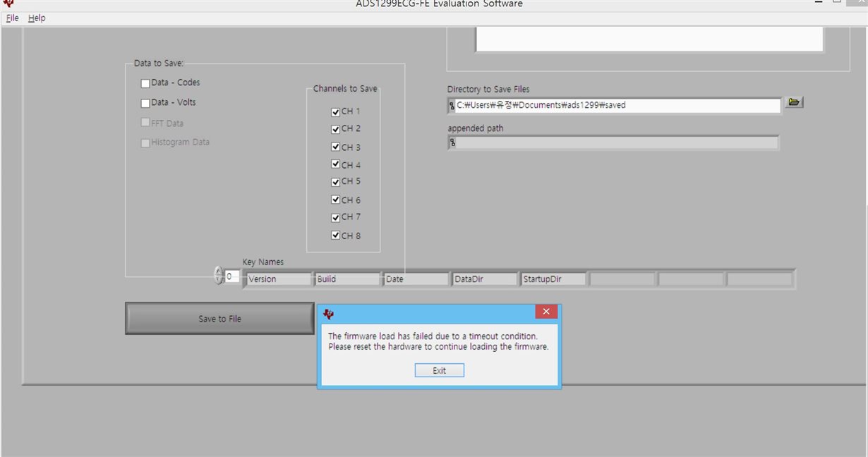This screenshot has width=868, height=457.
Task: Open the Help menu
Action: pyautogui.click(x=36, y=18)
